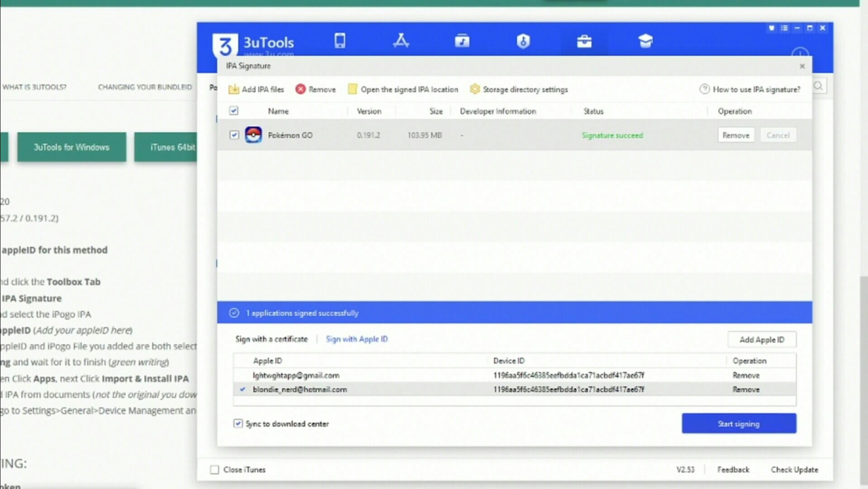
Task: Remove the lghtwghtapp@gmail.com Apple ID
Action: point(746,375)
